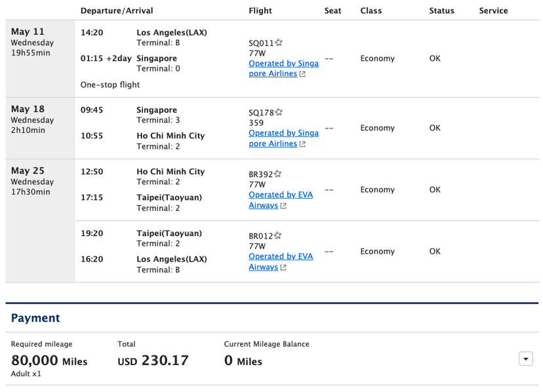Click the Payment section heading
This screenshot has width=543, height=392.
tap(35, 318)
